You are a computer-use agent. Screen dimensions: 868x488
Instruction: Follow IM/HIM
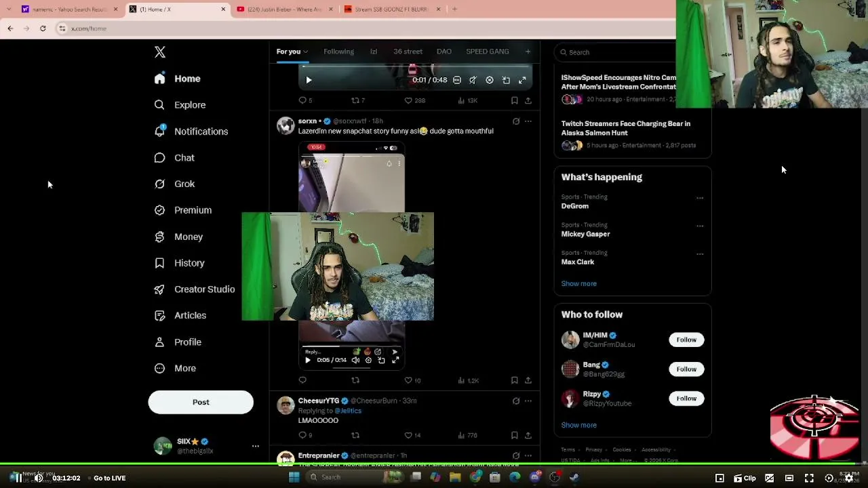tap(686, 340)
